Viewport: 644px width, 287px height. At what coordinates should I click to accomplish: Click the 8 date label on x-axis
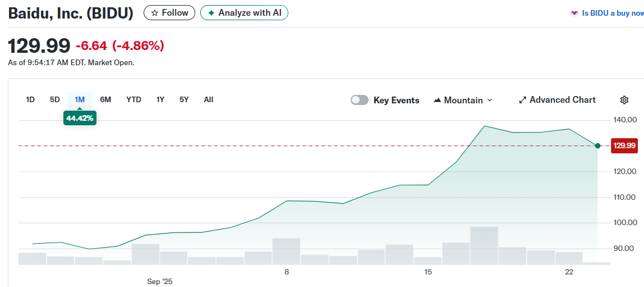click(x=287, y=272)
